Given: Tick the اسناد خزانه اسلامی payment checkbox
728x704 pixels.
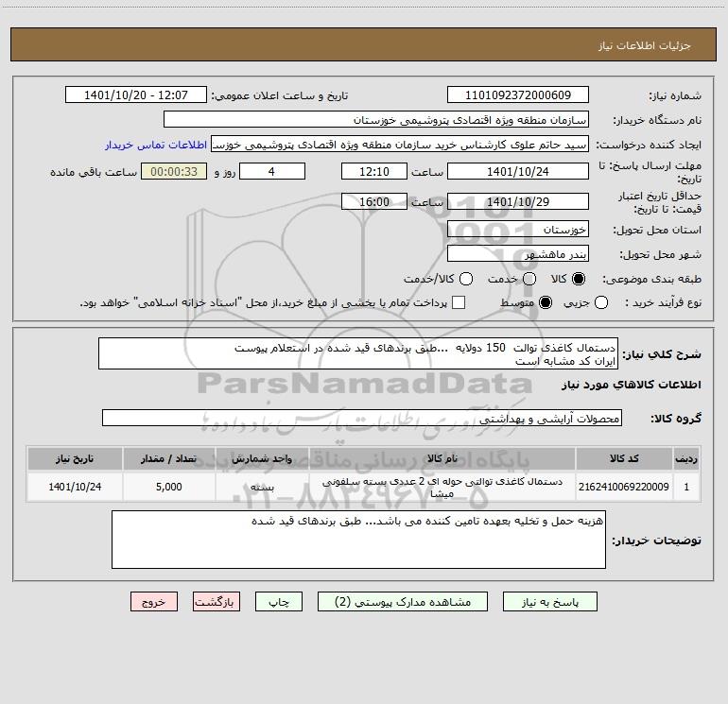Looking at the screenshot, I should (459, 302).
